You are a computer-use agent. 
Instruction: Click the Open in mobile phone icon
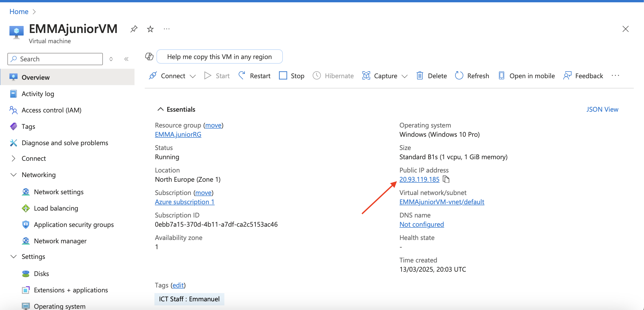pos(502,76)
